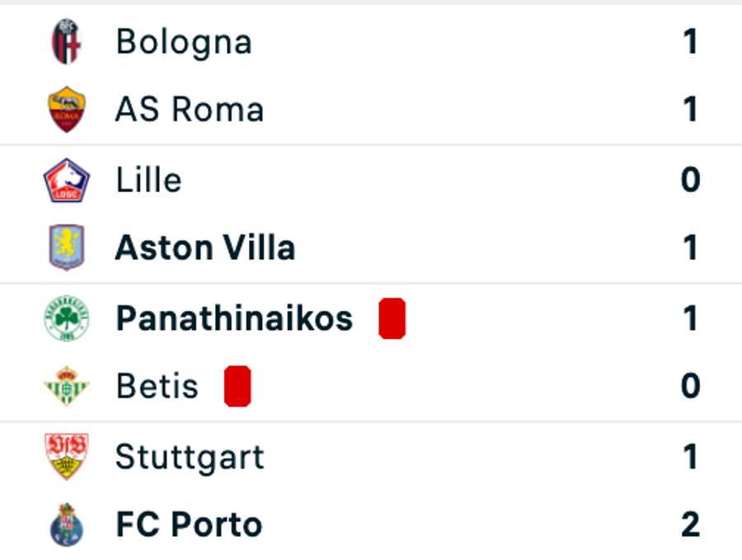Viewport: 742px width, 560px height.
Task: Select the Stuttgart team name
Action: [x=190, y=456]
